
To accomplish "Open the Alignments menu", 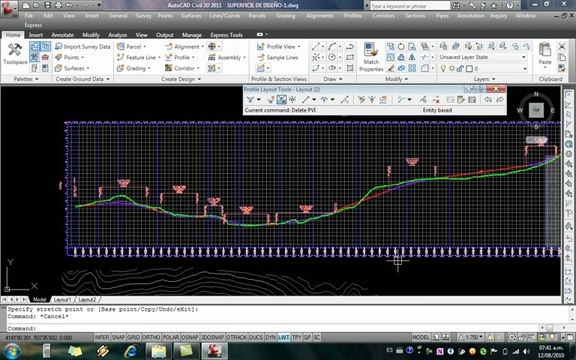I will (319, 16).
